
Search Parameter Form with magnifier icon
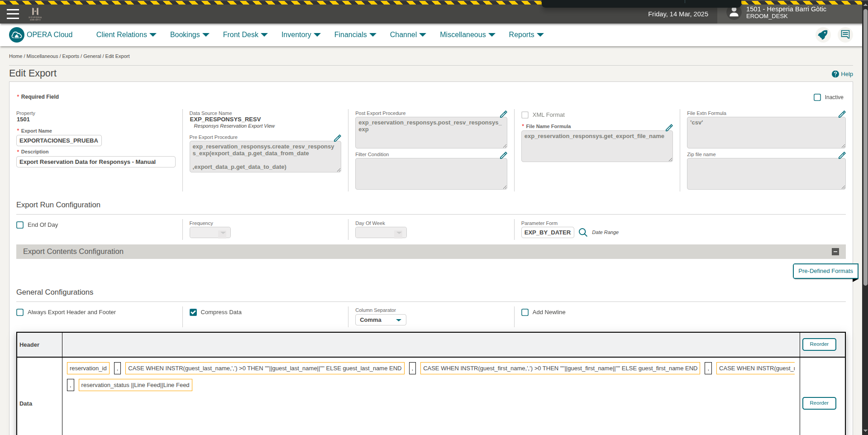tap(583, 233)
